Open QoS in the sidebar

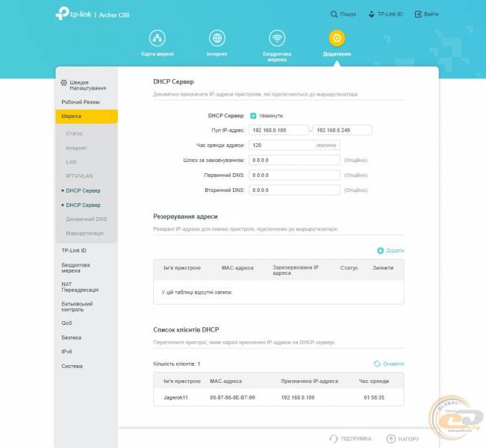(66, 323)
